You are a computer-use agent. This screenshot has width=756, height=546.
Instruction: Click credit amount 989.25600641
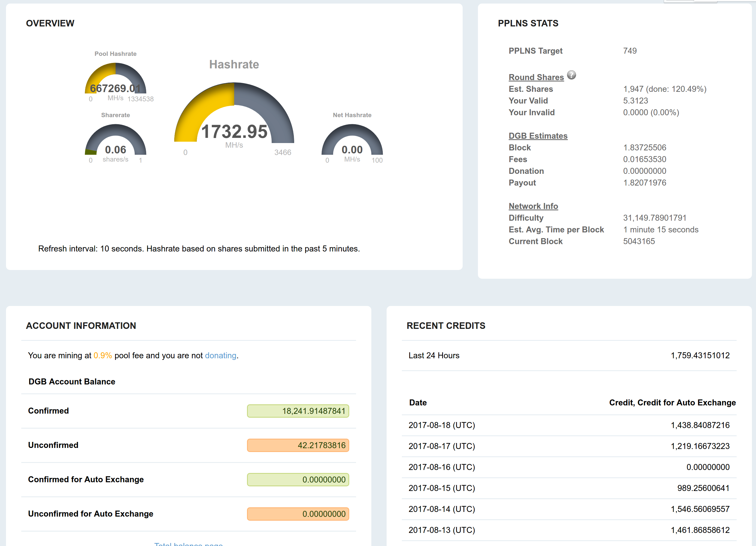point(703,488)
